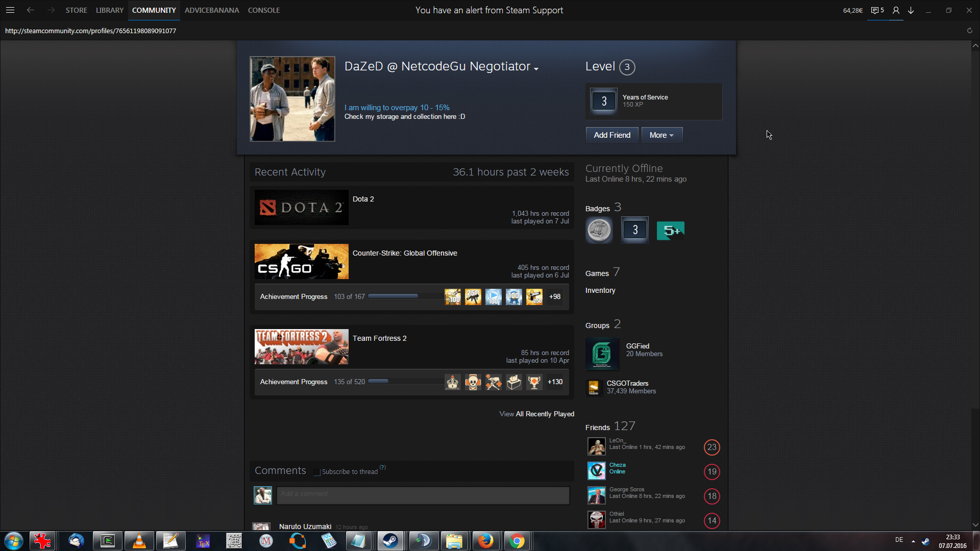This screenshot has width=980, height=551.
Task: Expand the More dropdown button
Action: [x=661, y=135]
